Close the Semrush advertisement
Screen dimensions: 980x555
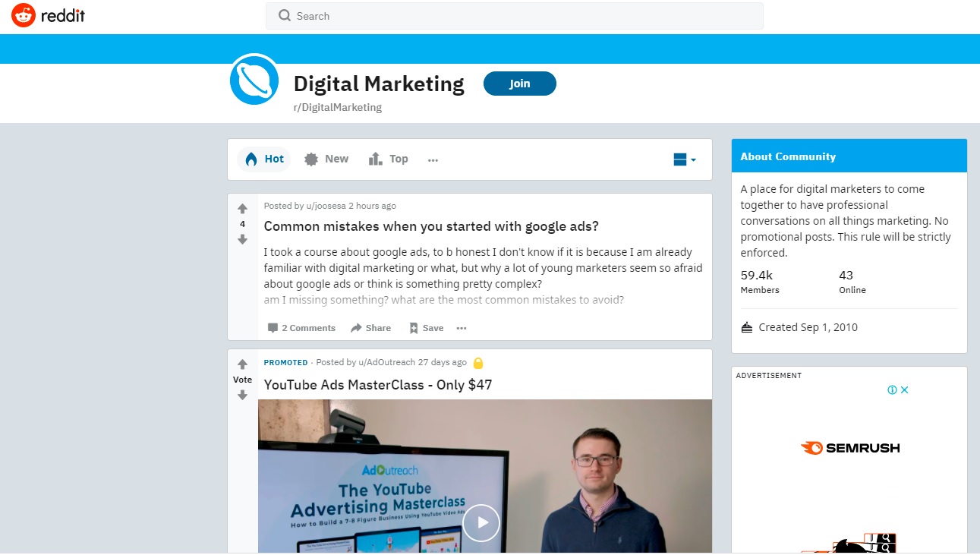coord(905,390)
